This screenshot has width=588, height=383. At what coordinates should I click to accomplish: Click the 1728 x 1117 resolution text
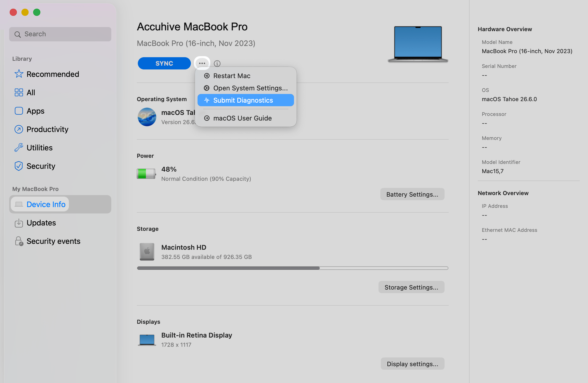(x=176, y=345)
